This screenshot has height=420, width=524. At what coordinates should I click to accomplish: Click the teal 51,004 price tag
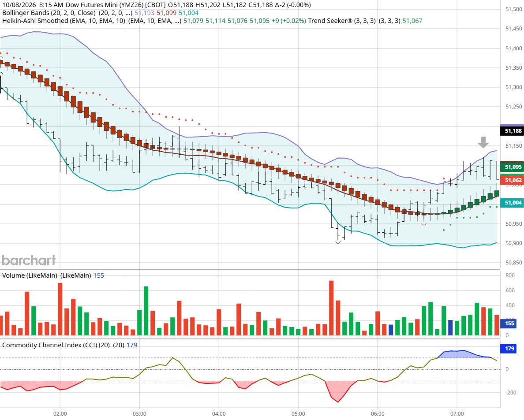coord(512,203)
